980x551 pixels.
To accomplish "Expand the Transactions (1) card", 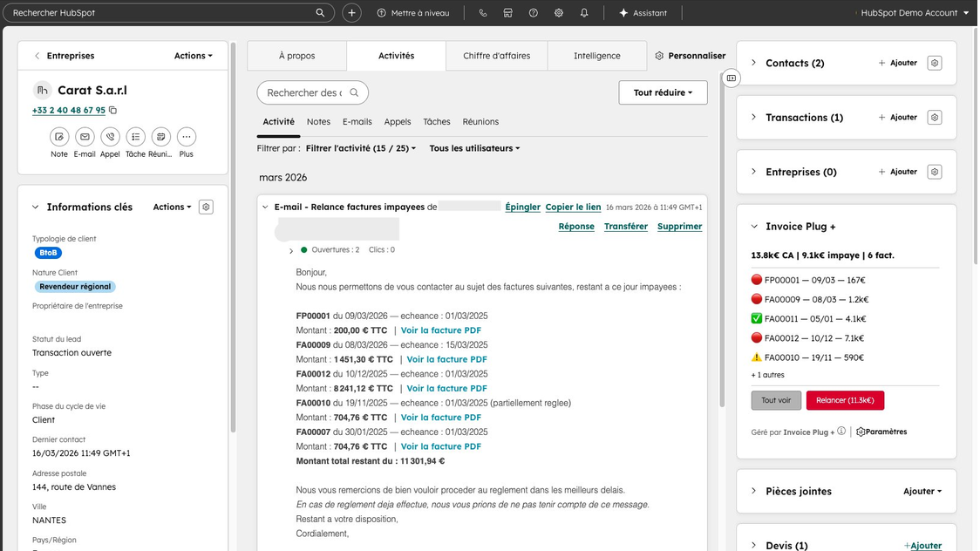I will pos(754,117).
